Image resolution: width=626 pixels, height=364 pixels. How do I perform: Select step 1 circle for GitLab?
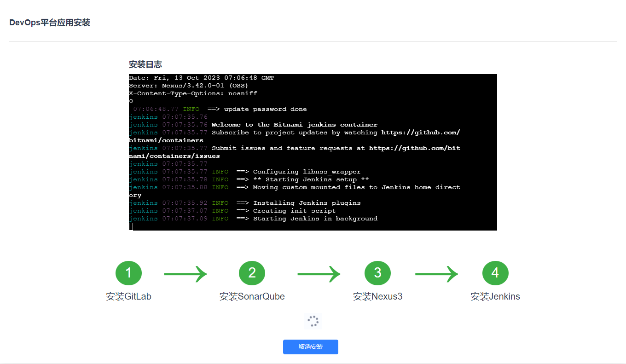point(128,273)
